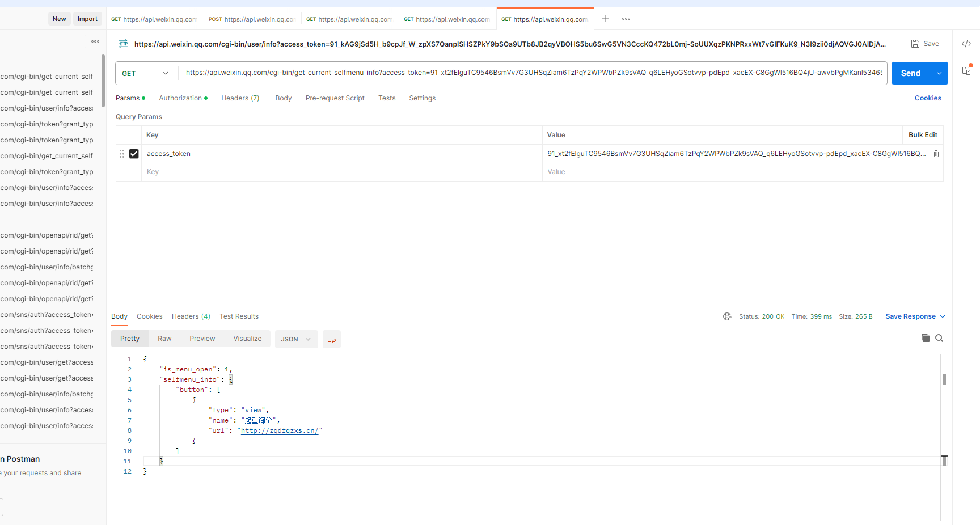Search within the response body
This screenshot has width=980, height=528.
click(x=939, y=338)
